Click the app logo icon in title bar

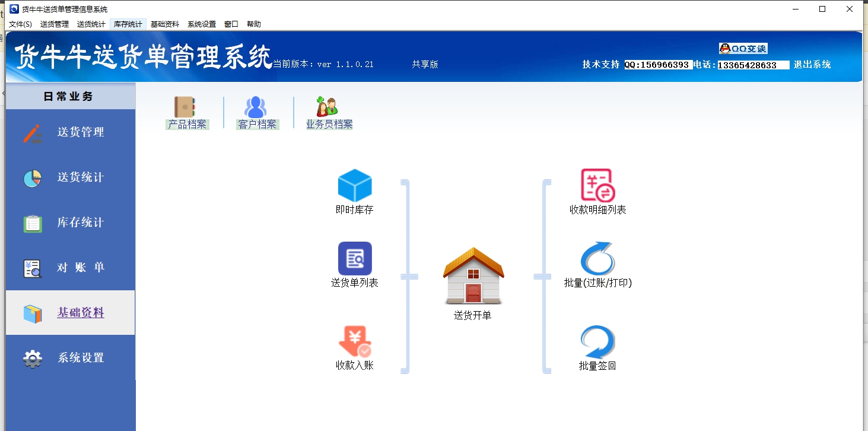pos(14,9)
